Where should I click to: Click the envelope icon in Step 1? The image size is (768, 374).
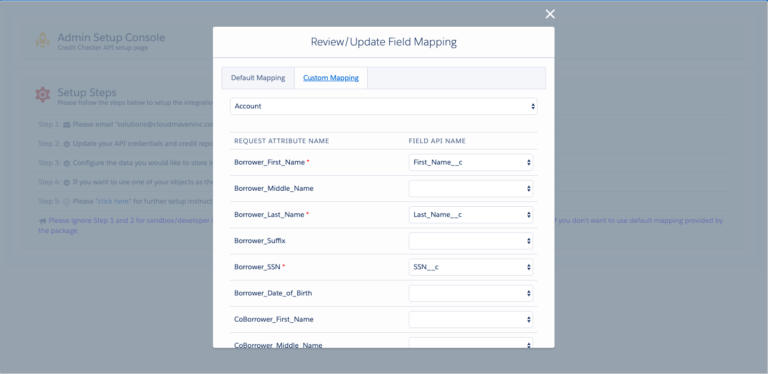67,125
